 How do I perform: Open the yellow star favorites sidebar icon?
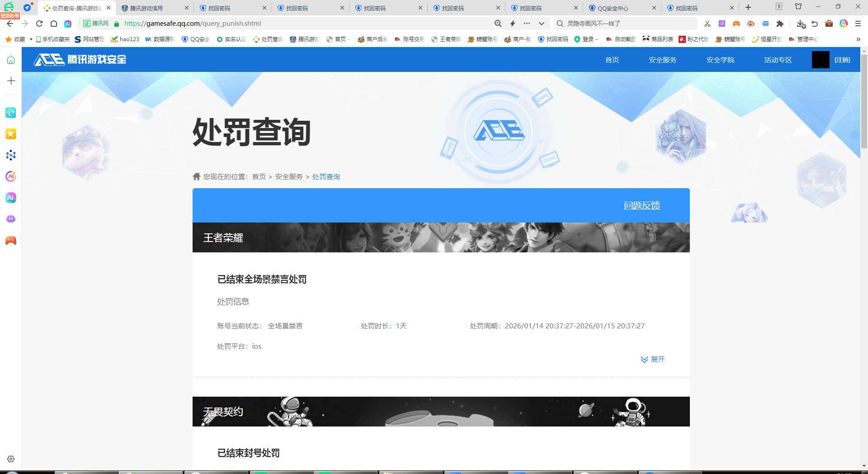(x=11, y=134)
